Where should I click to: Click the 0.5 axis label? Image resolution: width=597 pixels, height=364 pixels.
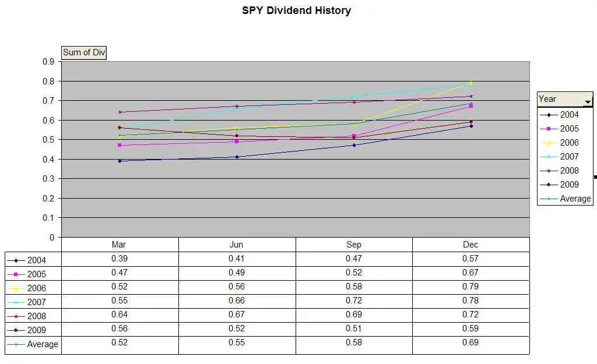48,140
